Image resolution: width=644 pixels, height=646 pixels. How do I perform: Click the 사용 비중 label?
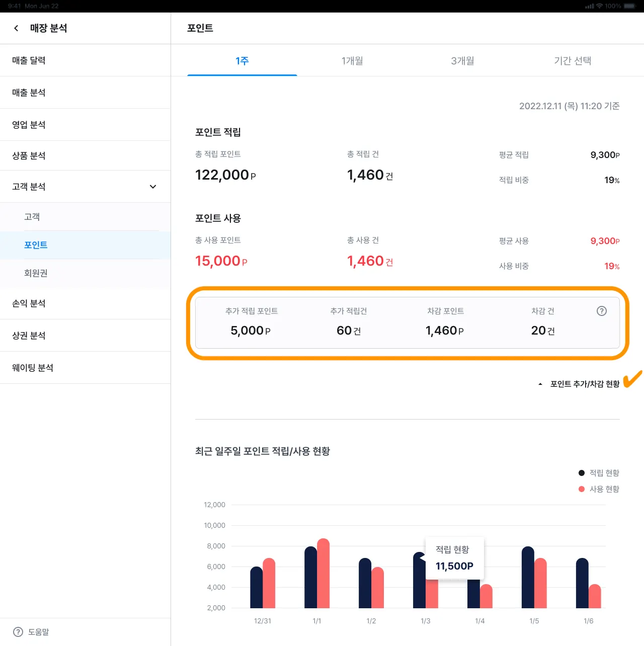point(514,266)
